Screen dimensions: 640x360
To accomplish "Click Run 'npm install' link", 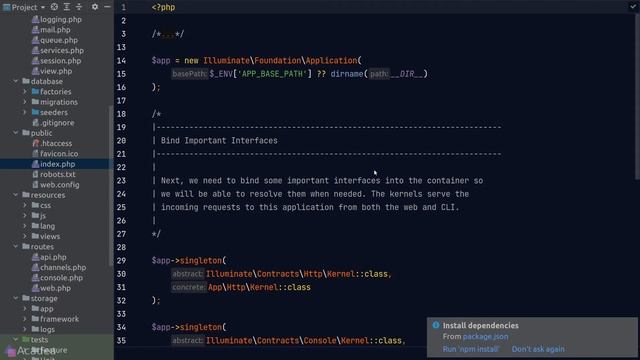I will point(471,349).
